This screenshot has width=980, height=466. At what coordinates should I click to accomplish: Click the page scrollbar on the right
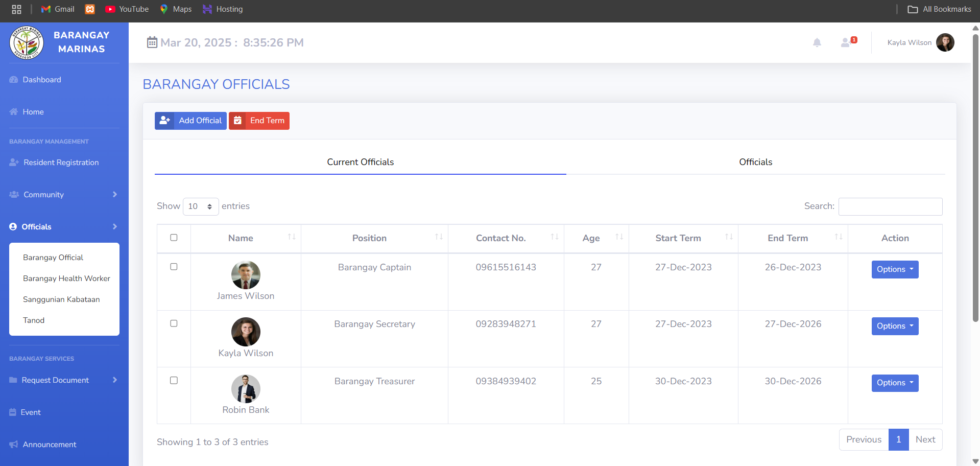(x=975, y=179)
